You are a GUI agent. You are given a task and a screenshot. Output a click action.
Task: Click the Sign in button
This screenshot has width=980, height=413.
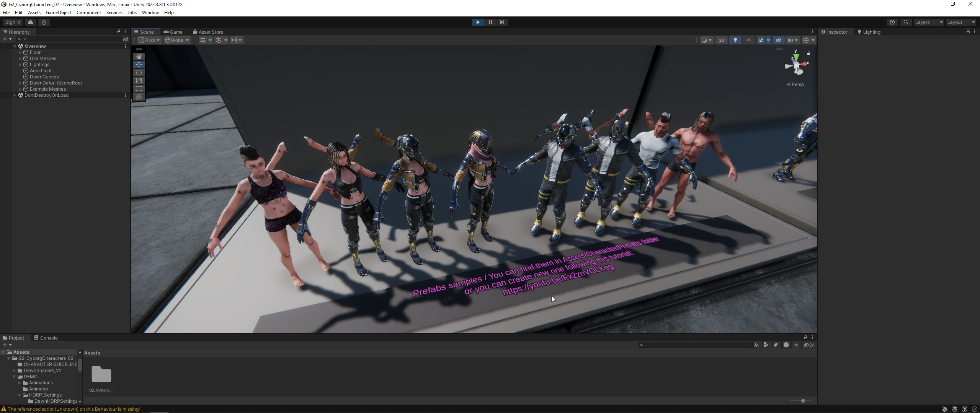(13, 22)
